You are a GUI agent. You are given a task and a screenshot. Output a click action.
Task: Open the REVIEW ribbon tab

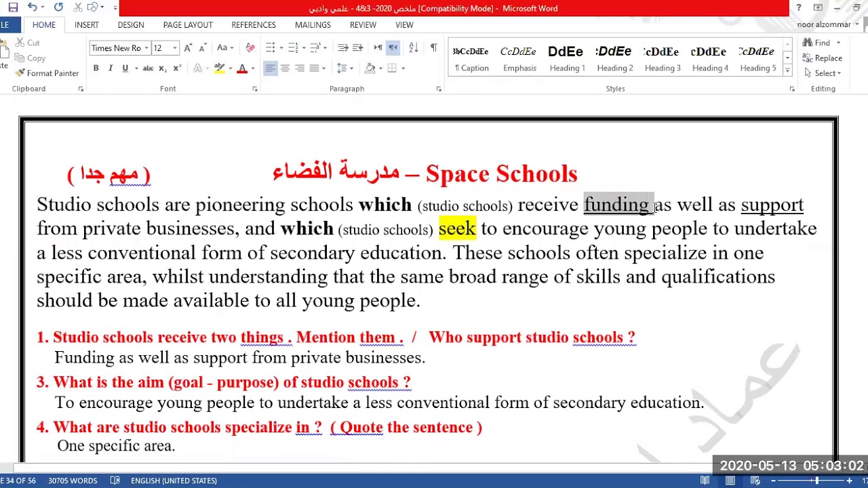click(x=363, y=25)
